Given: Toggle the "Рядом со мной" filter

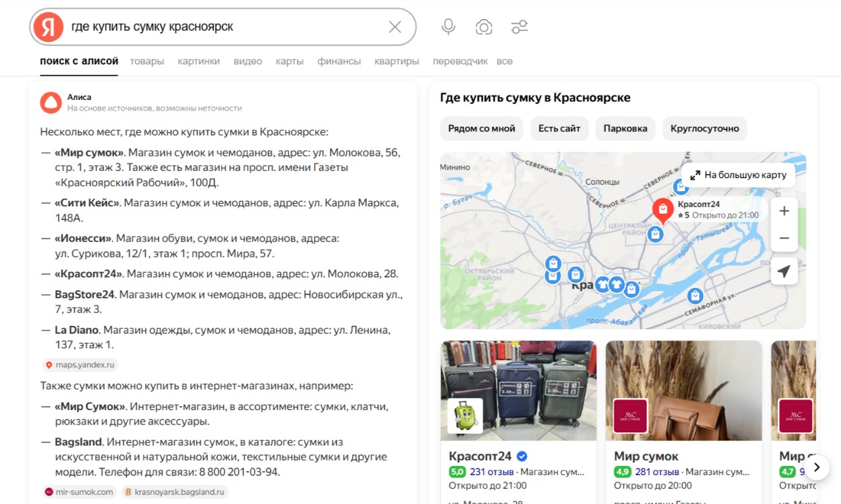Looking at the screenshot, I should [482, 128].
